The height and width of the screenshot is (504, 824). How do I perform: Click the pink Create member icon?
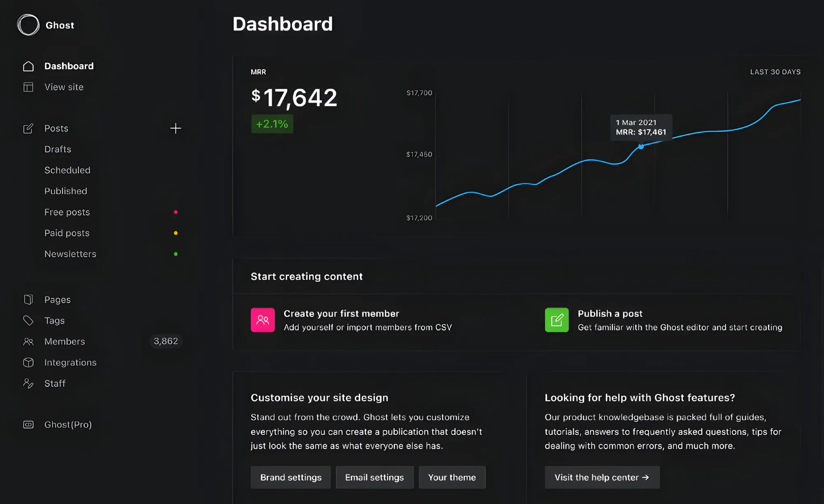[262, 320]
